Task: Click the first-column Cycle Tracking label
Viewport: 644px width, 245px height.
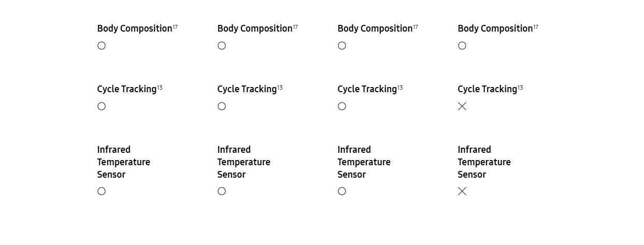Action: click(x=126, y=89)
